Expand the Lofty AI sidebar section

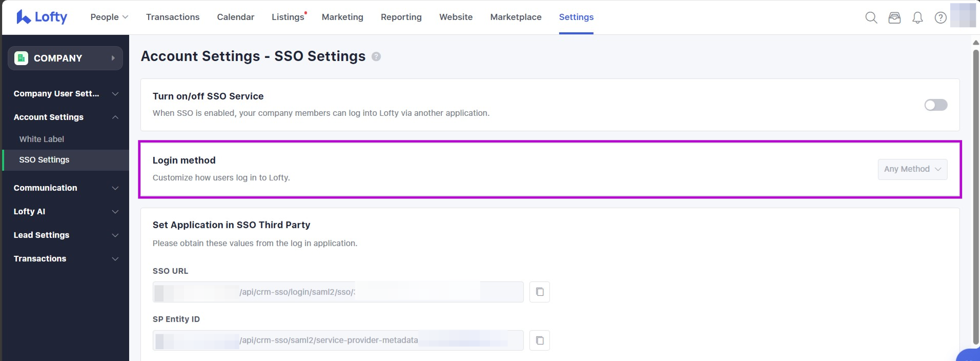[x=65, y=212]
